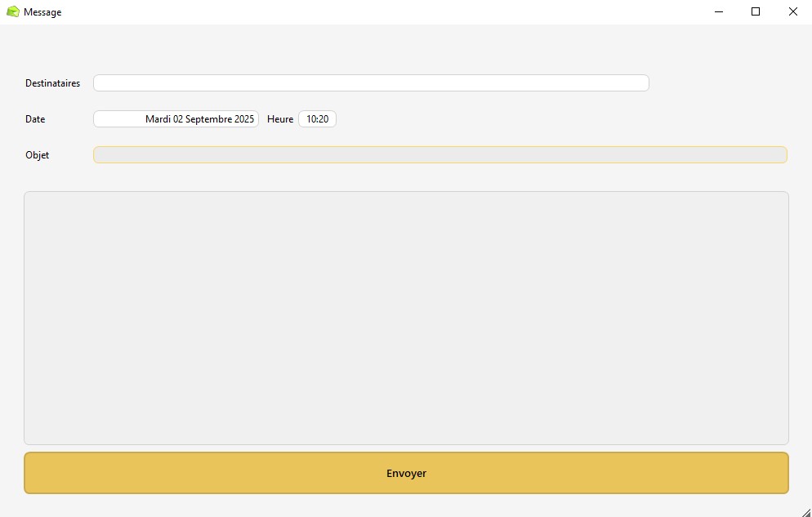Click the green Message app icon
Screen dimensions: 812x517
click(x=12, y=12)
